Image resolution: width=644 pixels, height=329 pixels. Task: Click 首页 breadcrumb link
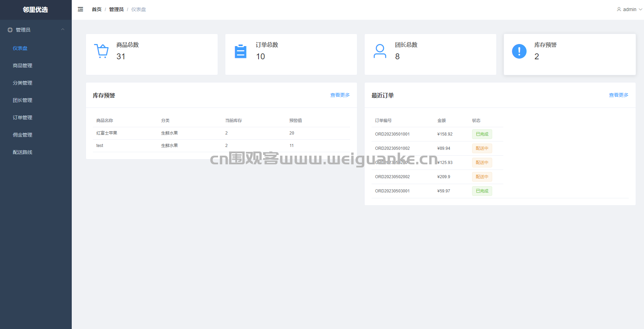click(96, 9)
